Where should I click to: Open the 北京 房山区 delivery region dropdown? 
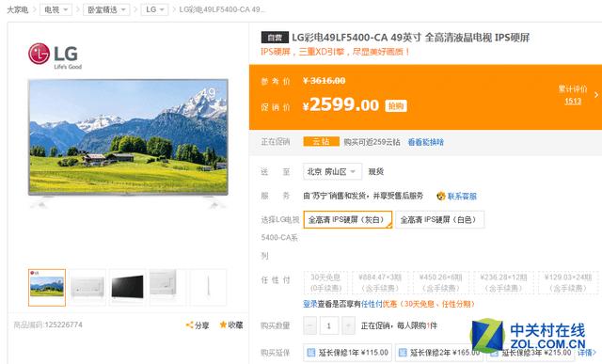tap(332, 171)
